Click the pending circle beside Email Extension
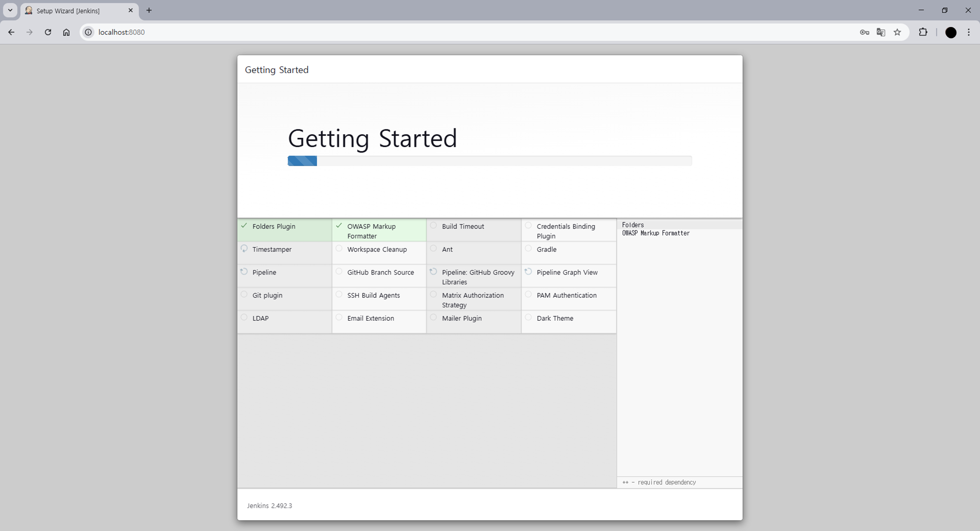 339,318
